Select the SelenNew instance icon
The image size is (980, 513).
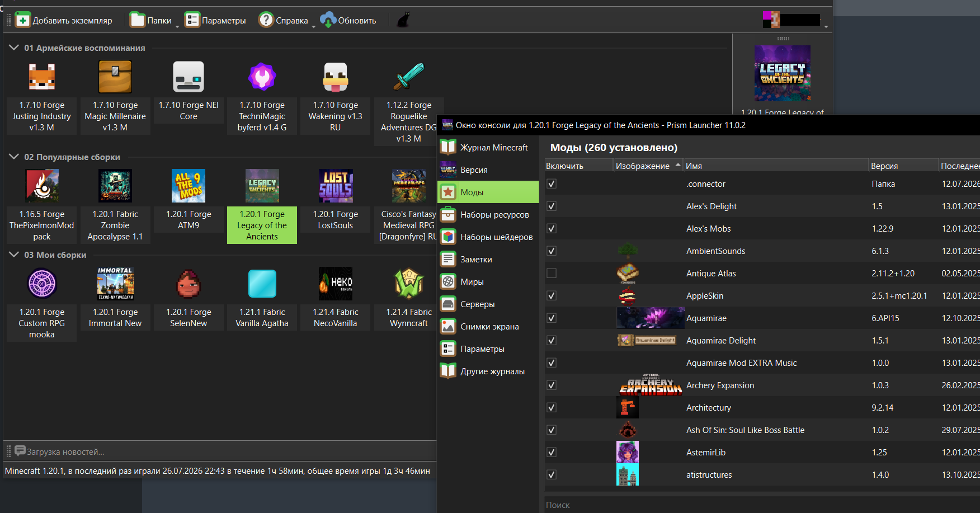(x=189, y=284)
